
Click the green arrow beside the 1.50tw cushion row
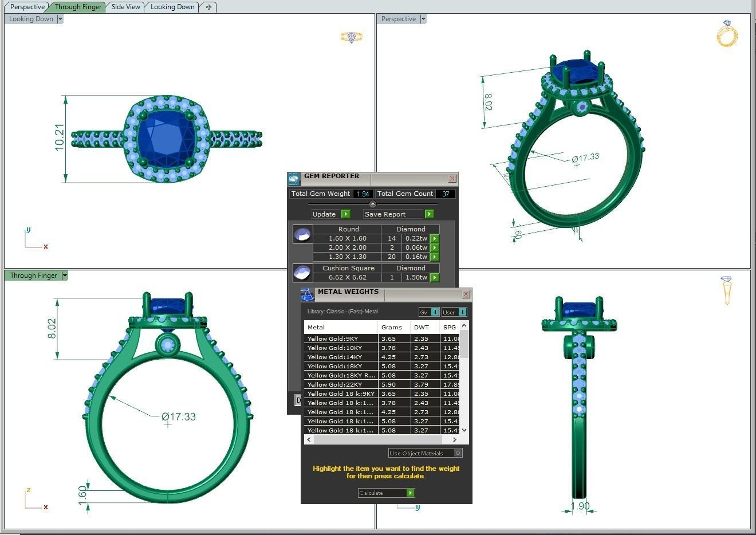point(435,277)
